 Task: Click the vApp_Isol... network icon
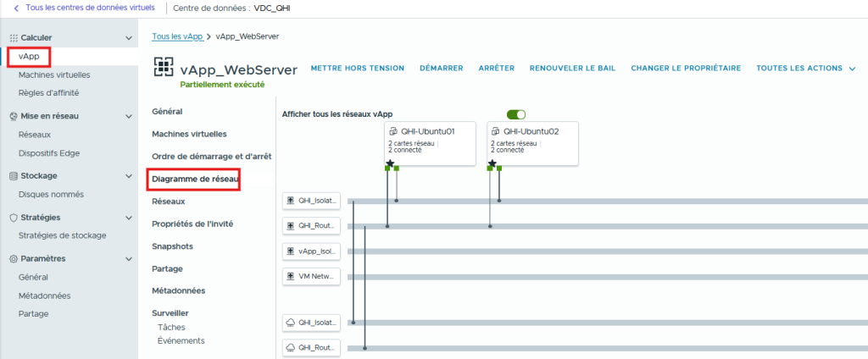coord(291,251)
